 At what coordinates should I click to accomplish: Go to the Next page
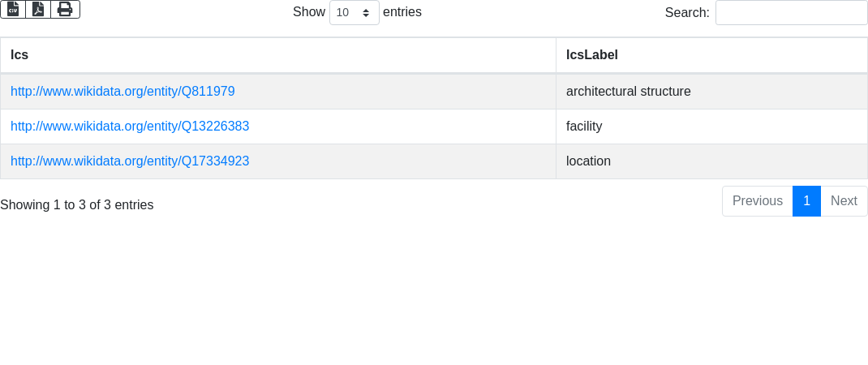point(844,201)
